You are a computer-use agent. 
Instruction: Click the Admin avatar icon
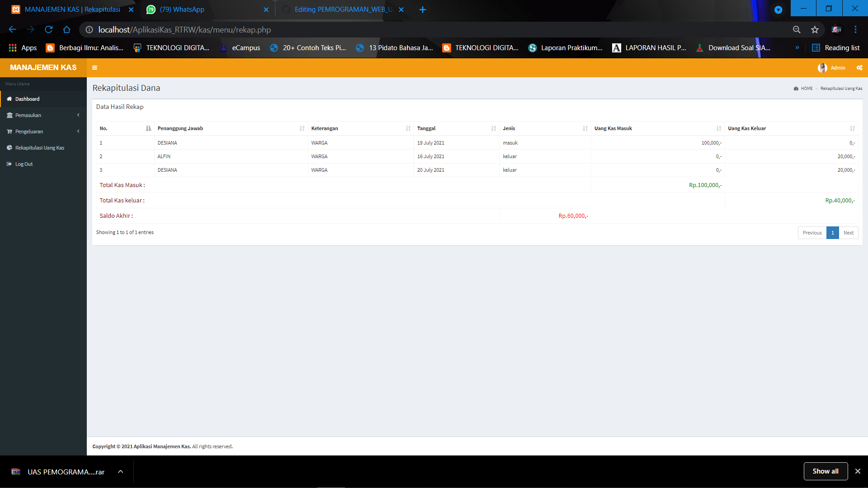pos(823,68)
